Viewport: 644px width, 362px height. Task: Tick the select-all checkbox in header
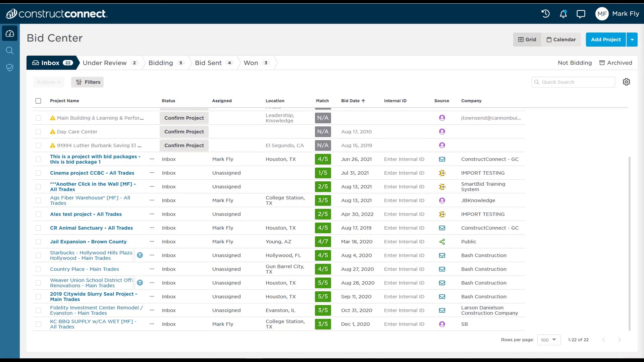pyautogui.click(x=38, y=101)
